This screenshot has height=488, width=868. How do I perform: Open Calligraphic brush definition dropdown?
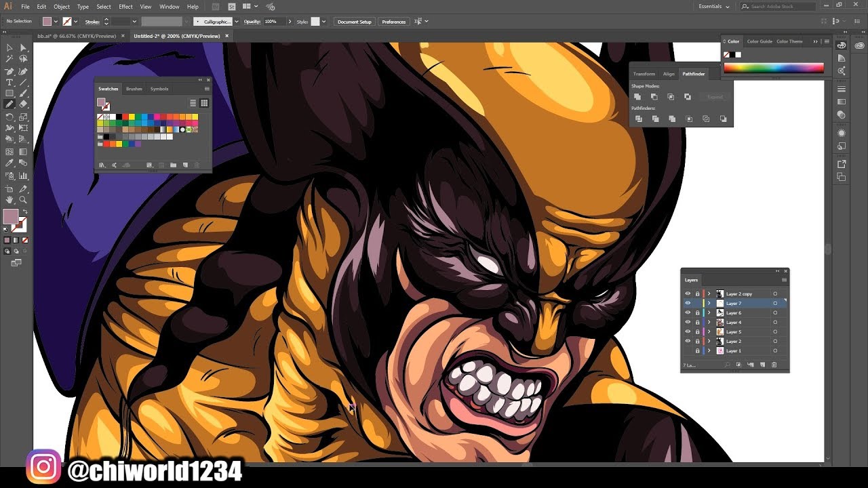click(237, 22)
